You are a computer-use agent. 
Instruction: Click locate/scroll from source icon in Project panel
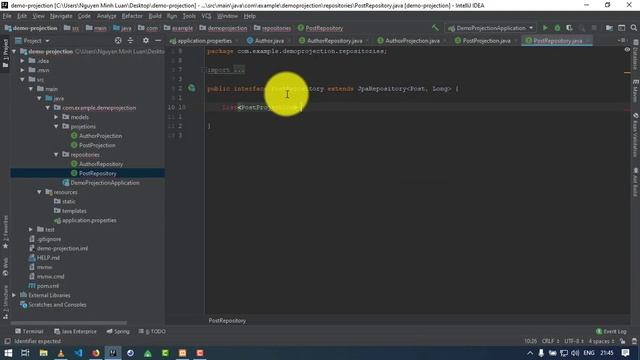118,40
